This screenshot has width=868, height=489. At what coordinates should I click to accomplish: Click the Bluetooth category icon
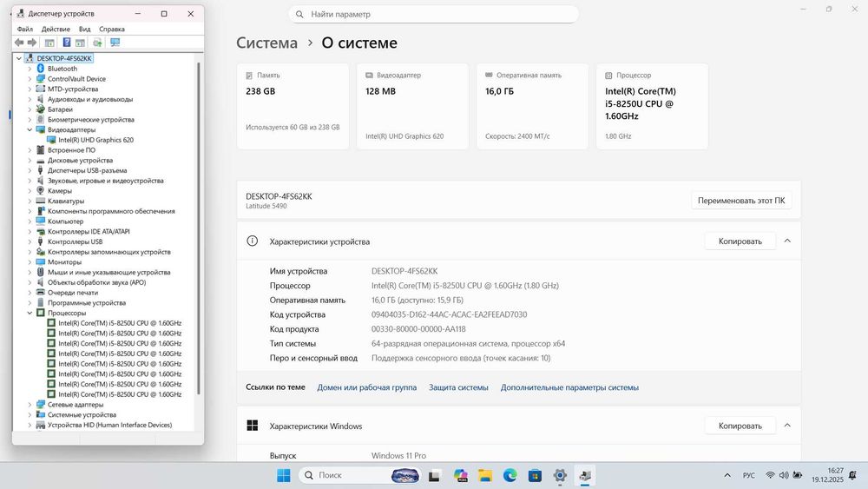click(x=41, y=69)
